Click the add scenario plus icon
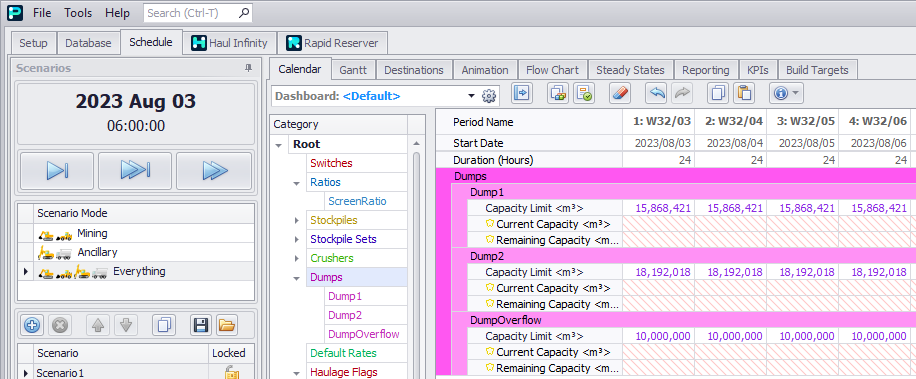Viewport: 916px width, 379px height. (32, 325)
